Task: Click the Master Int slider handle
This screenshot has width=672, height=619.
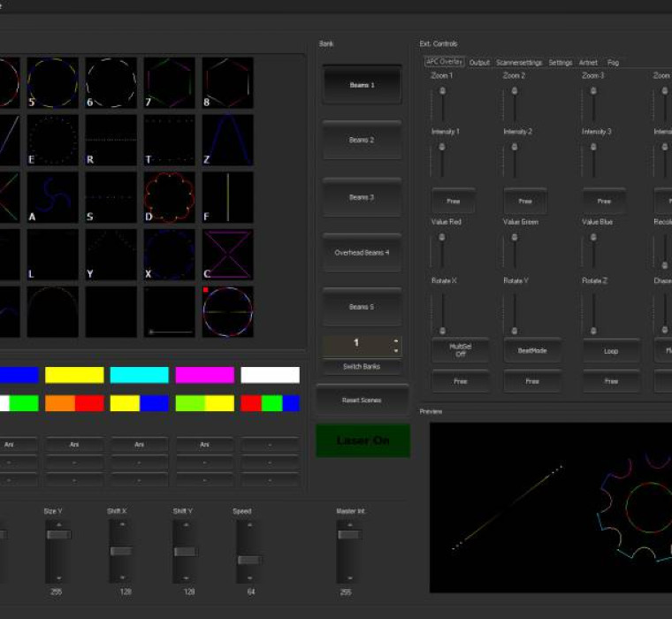Action: click(348, 534)
